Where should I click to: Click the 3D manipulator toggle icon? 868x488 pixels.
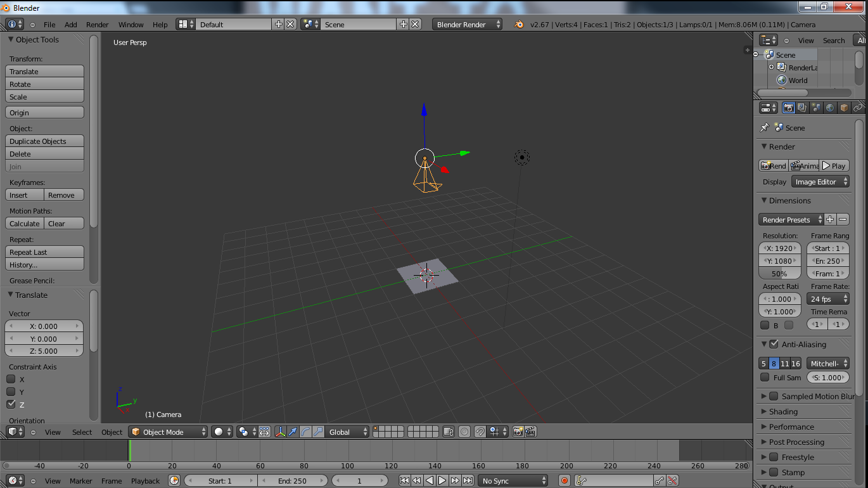pos(281,432)
